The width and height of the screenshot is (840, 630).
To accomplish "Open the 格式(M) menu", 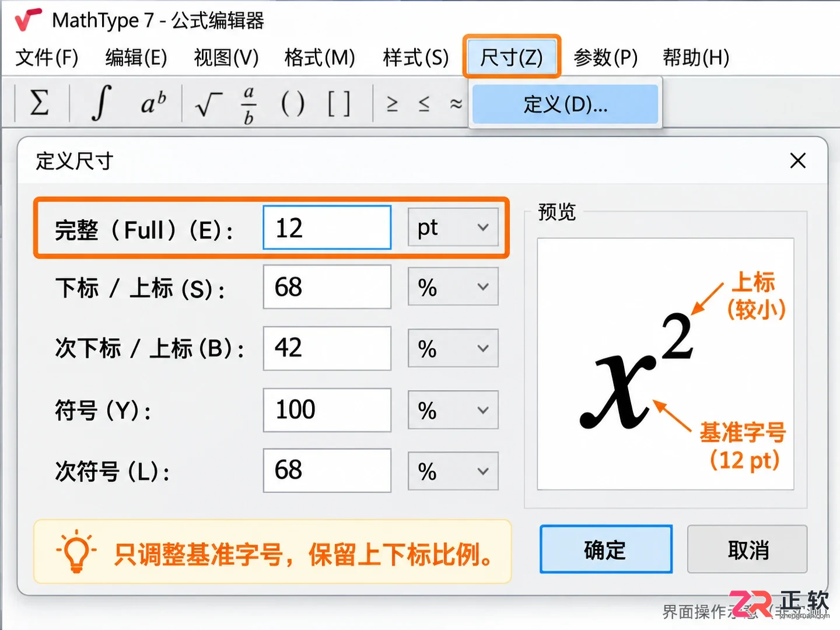I will (320, 57).
